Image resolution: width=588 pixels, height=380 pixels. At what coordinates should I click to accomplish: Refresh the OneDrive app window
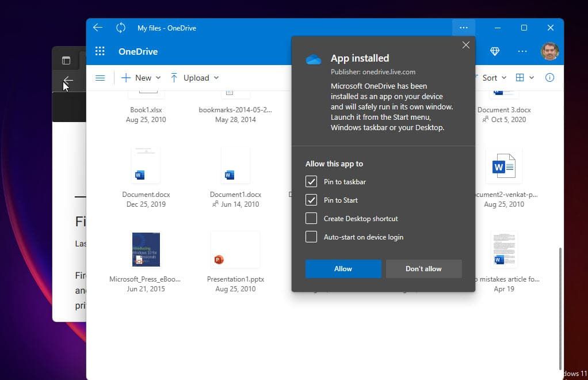click(121, 28)
